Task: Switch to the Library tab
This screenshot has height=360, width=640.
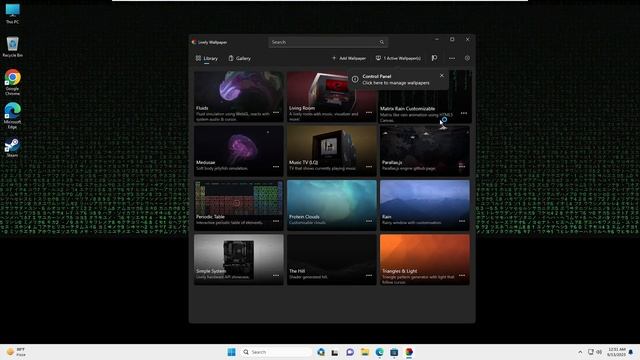Action: (x=207, y=58)
